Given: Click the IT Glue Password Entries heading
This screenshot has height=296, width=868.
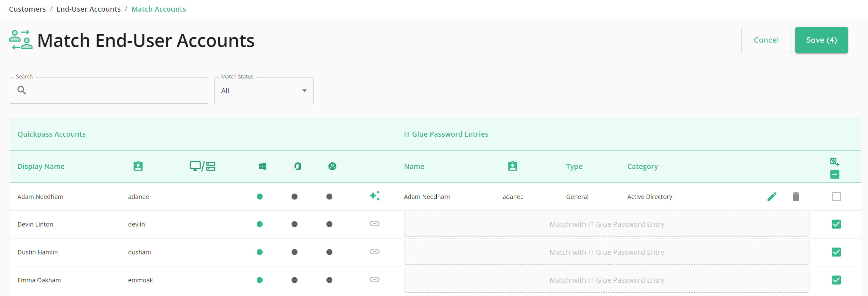Looking at the screenshot, I should 446,134.
